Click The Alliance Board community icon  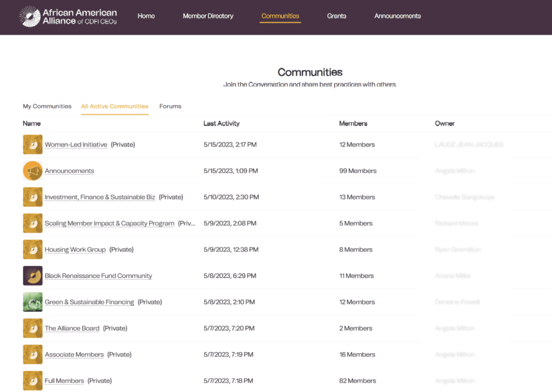point(33,328)
